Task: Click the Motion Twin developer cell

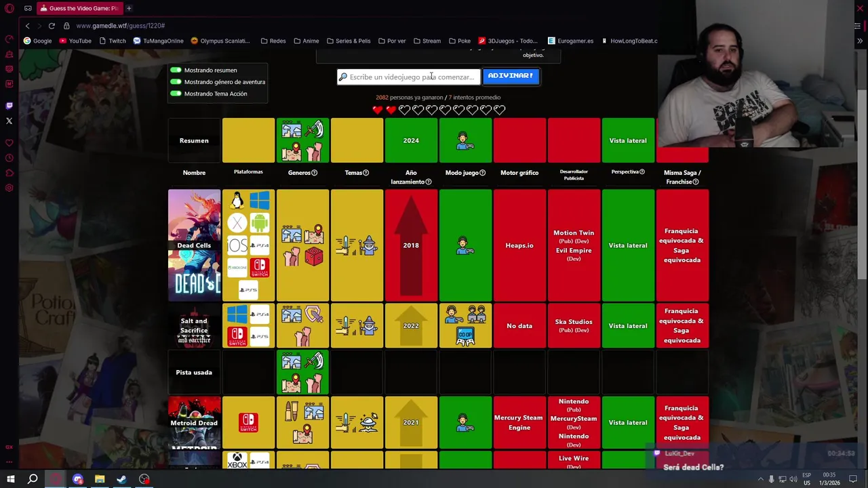Action: tap(574, 245)
